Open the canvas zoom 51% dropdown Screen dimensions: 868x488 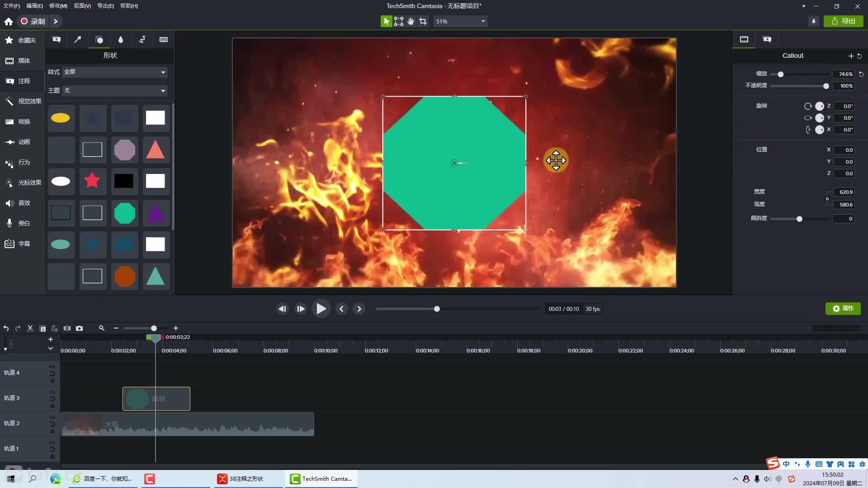(460, 21)
